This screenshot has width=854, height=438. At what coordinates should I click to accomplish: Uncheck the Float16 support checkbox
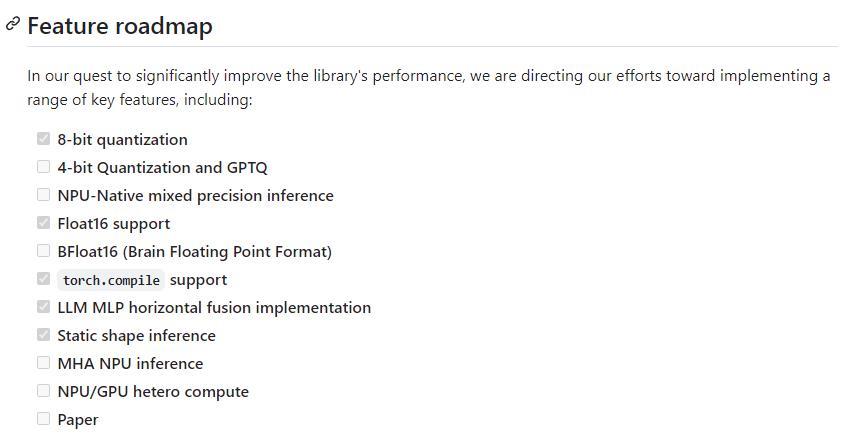pyautogui.click(x=43, y=223)
